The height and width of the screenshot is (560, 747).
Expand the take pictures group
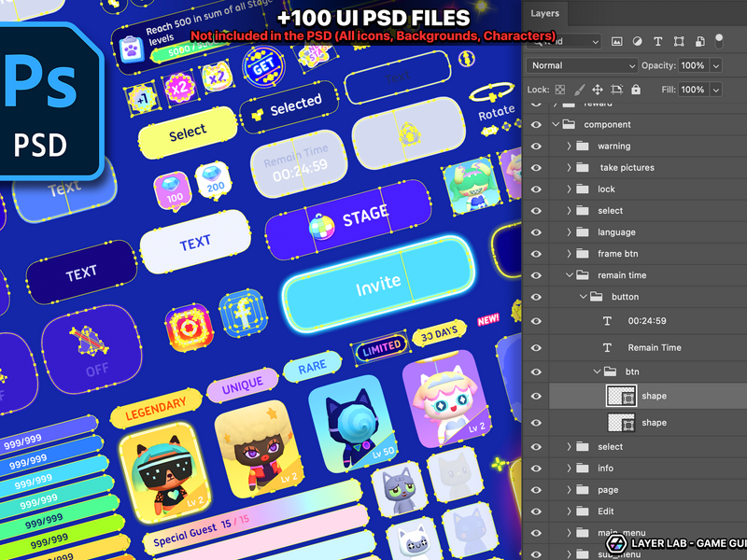[569, 167]
